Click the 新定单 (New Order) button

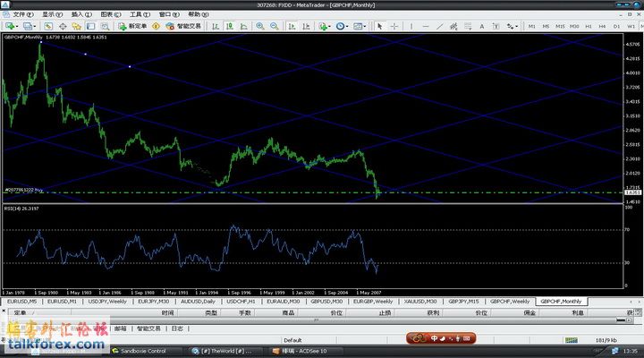[132, 26]
